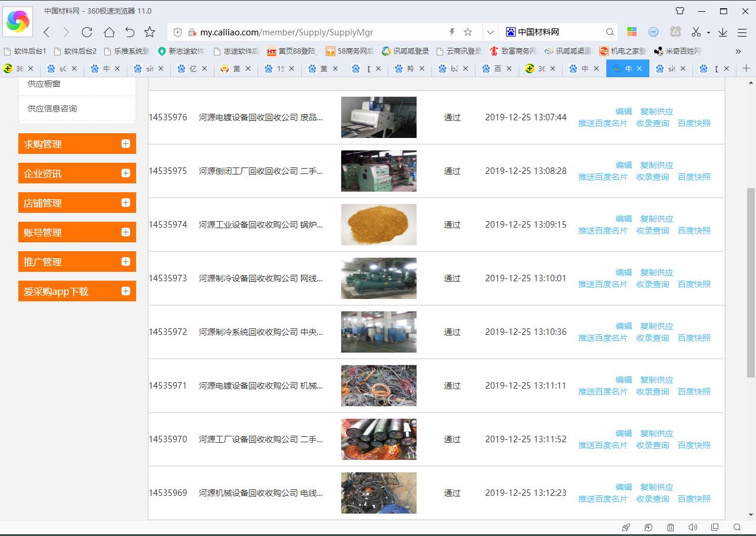This screenshot has width=756, height=536.
Task: Open thumbnail image of listing 14535974
Action: click(379, 225)
